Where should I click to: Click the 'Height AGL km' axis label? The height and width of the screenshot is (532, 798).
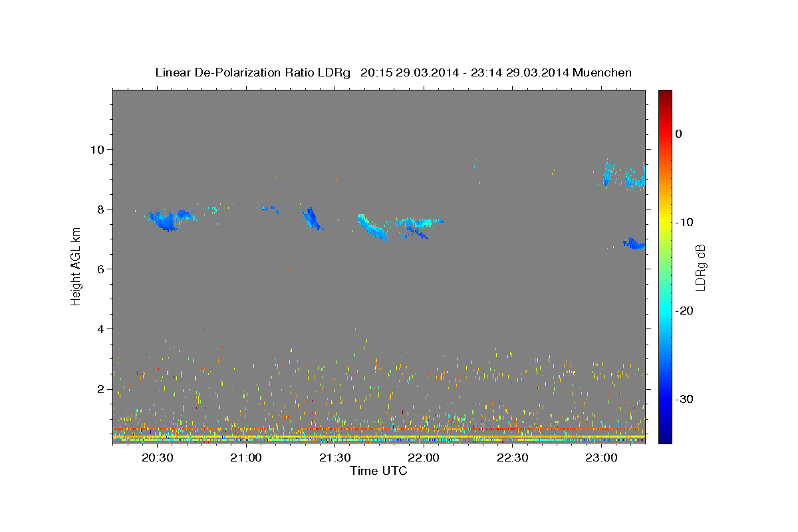coord(76,267)
